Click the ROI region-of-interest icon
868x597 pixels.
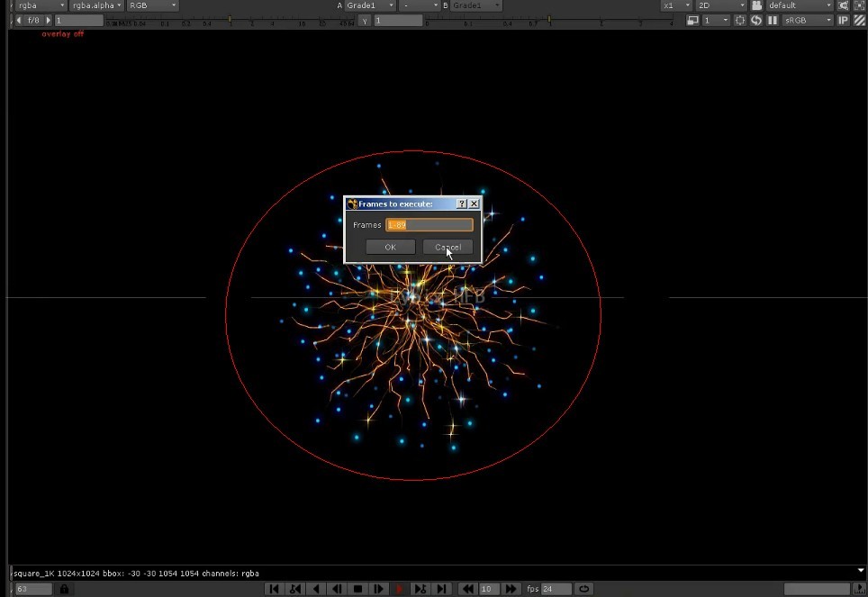[x=740, y=20]
